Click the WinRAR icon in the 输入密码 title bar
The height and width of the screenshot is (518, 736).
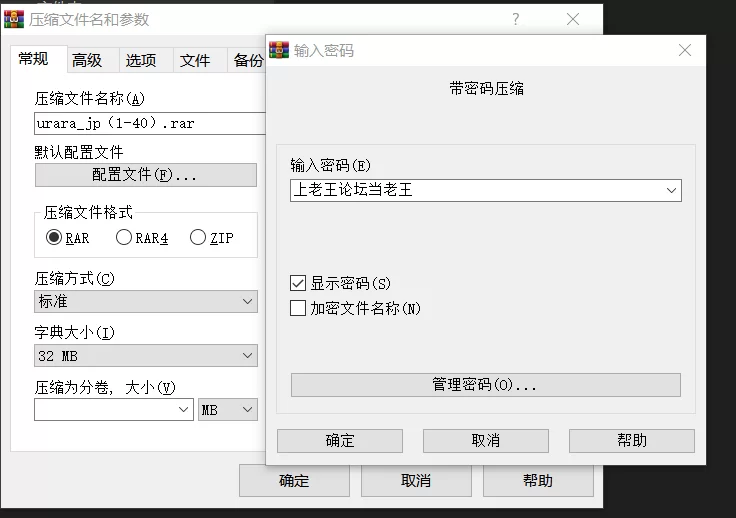coord(279,50)
